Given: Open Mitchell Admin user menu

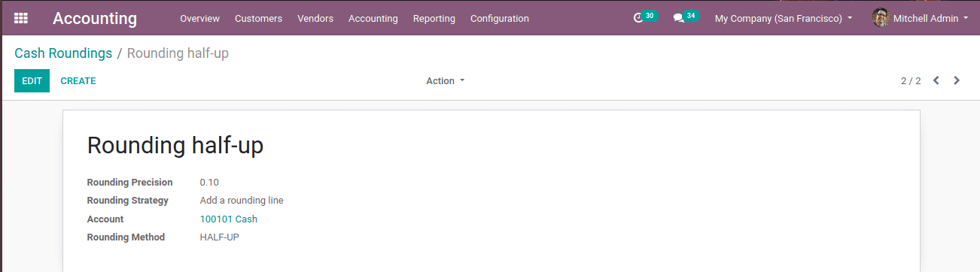Looking at the screenshot, I should click(x=920, y=18).
